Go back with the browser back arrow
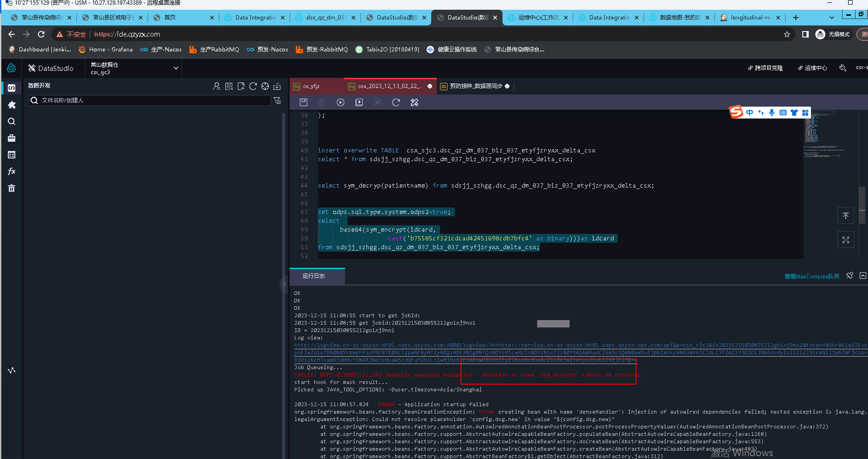 (x=12, y=34)
